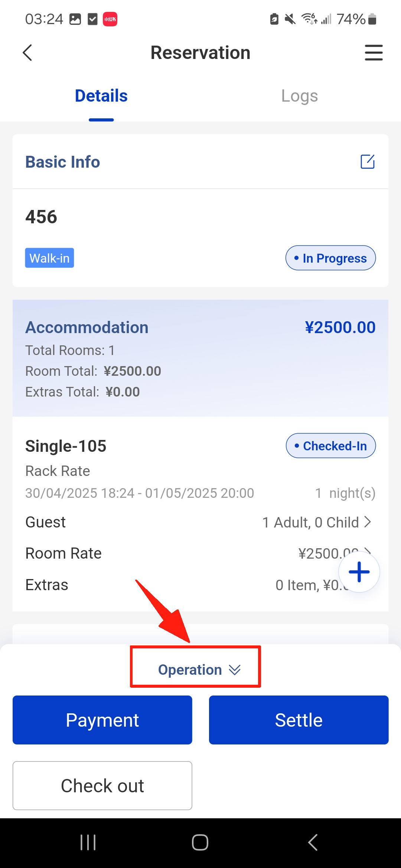Tap the red app notification icon

110,19
